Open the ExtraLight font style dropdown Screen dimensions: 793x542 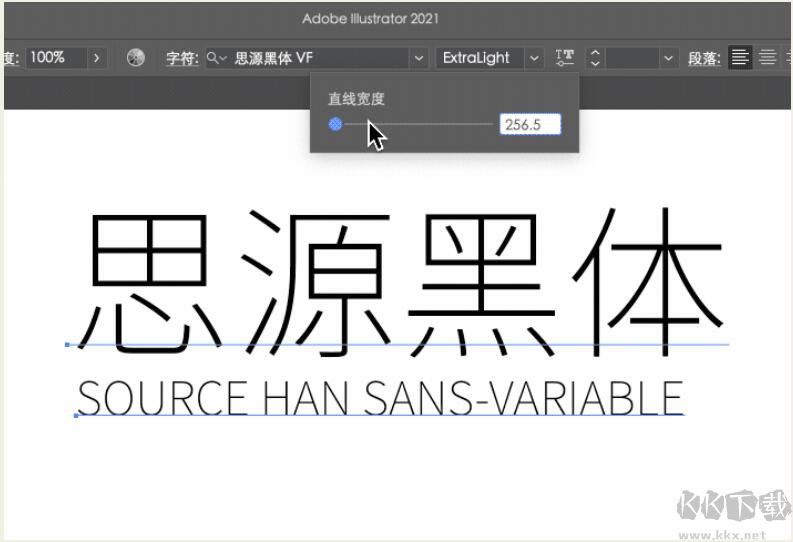click(534, 58)
